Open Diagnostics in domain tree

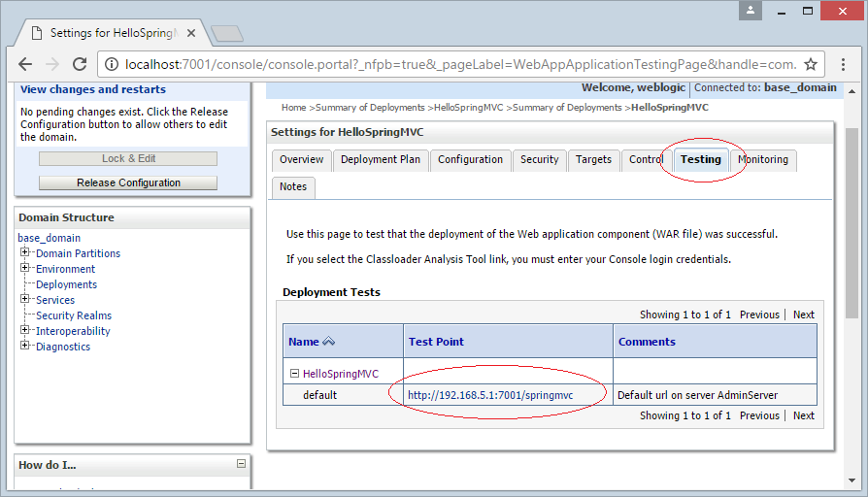63,347
